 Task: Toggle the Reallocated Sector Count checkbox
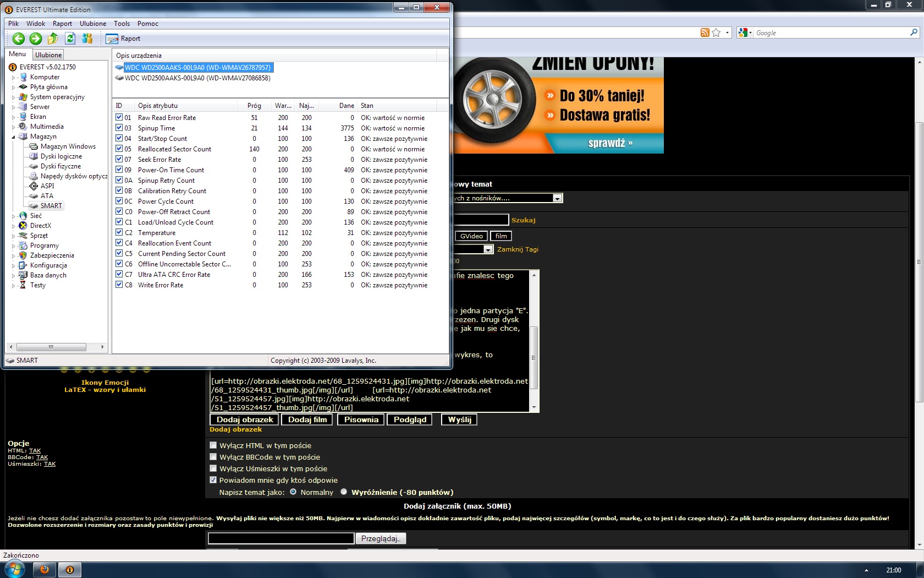coord(119,149)
